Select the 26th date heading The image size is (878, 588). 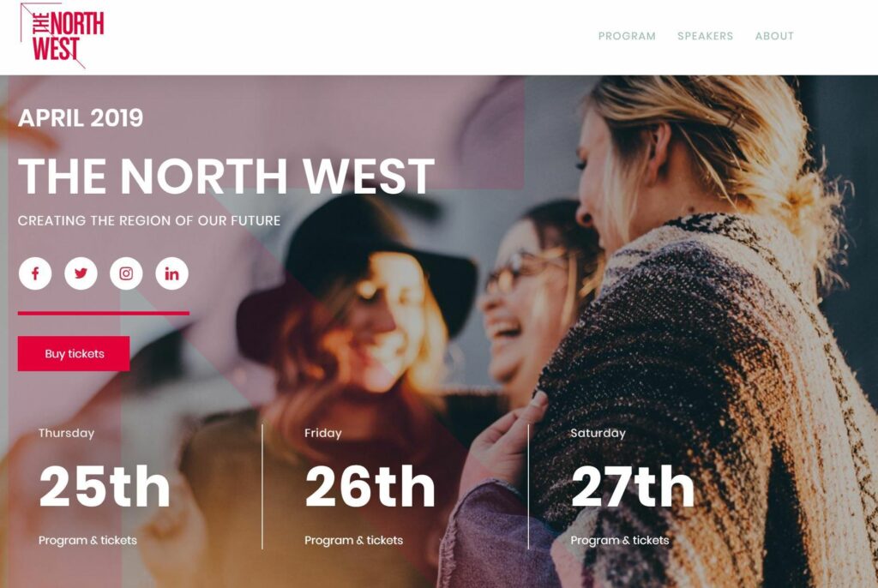click(x=370, y=486)
